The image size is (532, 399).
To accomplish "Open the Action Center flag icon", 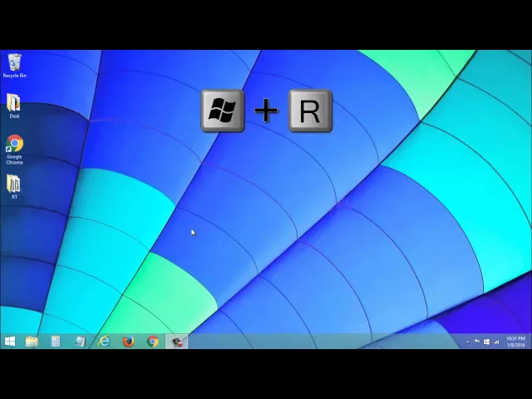I will pyautogui.click(x=477, y=341).
